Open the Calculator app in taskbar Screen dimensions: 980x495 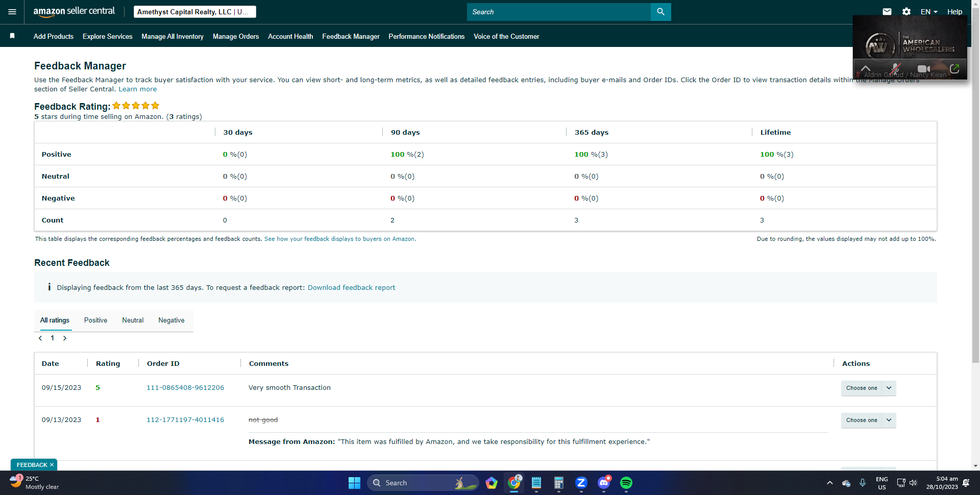coord(559,483)
